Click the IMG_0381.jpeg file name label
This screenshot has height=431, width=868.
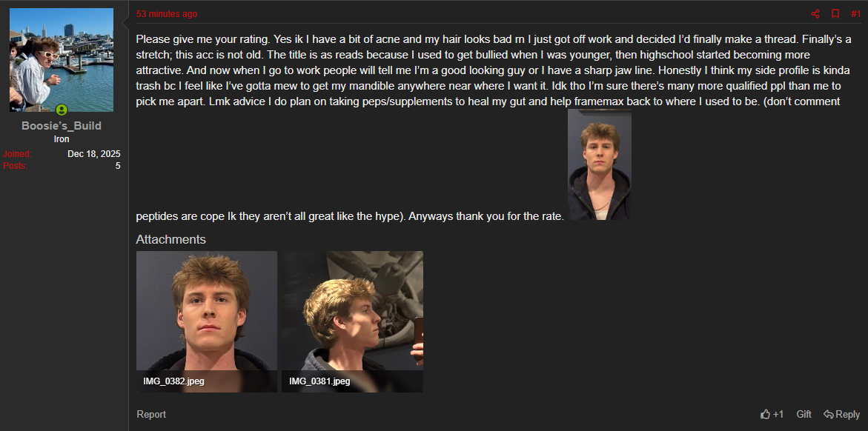pos(319,381)
